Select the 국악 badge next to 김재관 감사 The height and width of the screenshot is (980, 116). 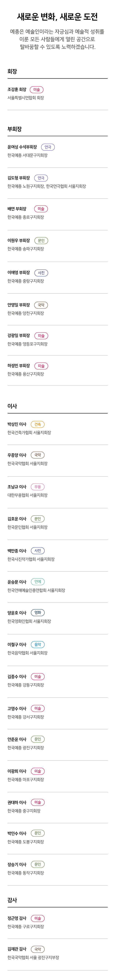pyautogui.click(x=38, y=949)
